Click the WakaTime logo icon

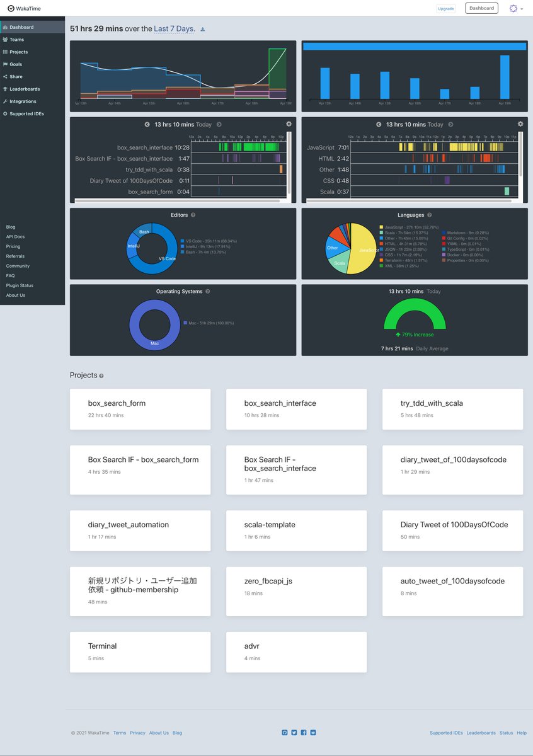[11, 8]
